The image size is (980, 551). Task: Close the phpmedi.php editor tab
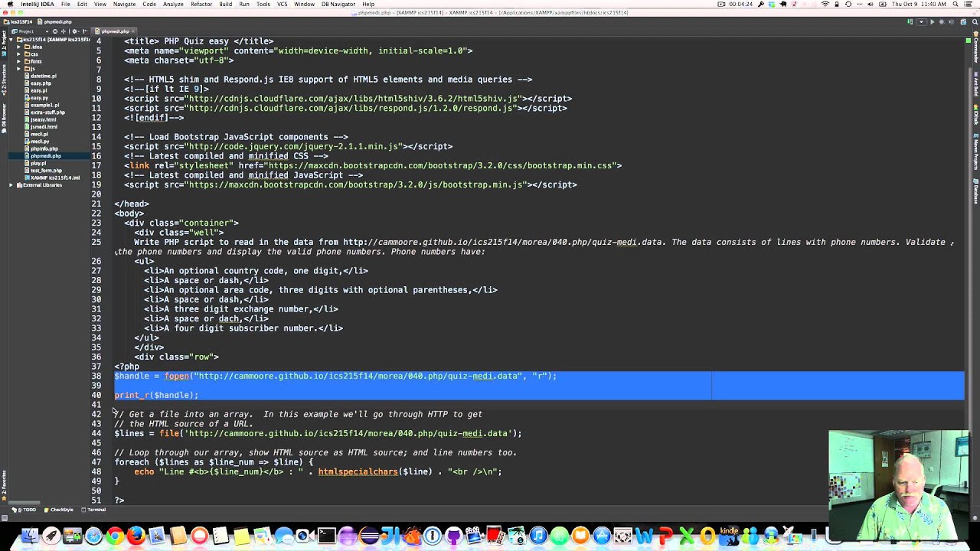click(133, 31)
